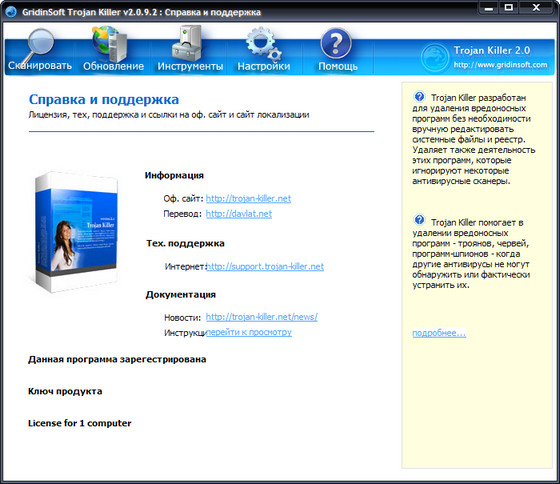
Task: Open the support.trojan-killer.net support link
Action: pyautogui.click(x=265, y=266)
